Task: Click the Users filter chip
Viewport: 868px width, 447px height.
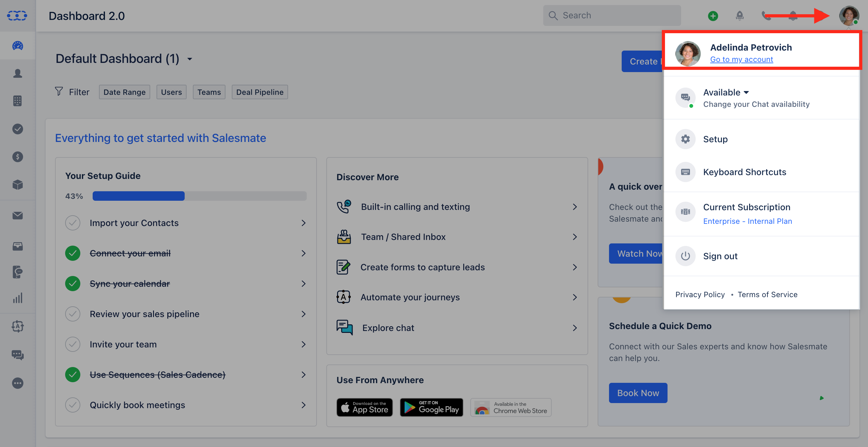Action: [171, 92]
